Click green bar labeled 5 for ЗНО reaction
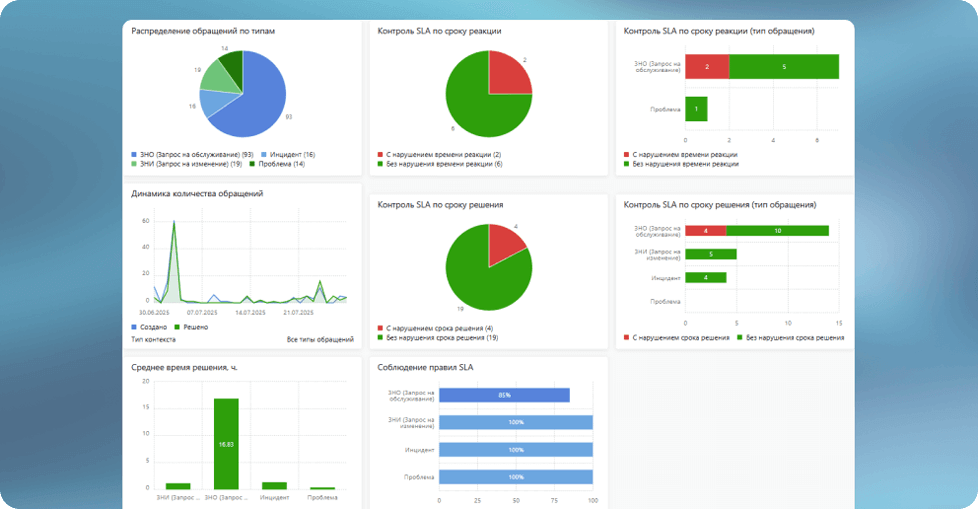The image size is (978, 509). (x=783, y=67)
